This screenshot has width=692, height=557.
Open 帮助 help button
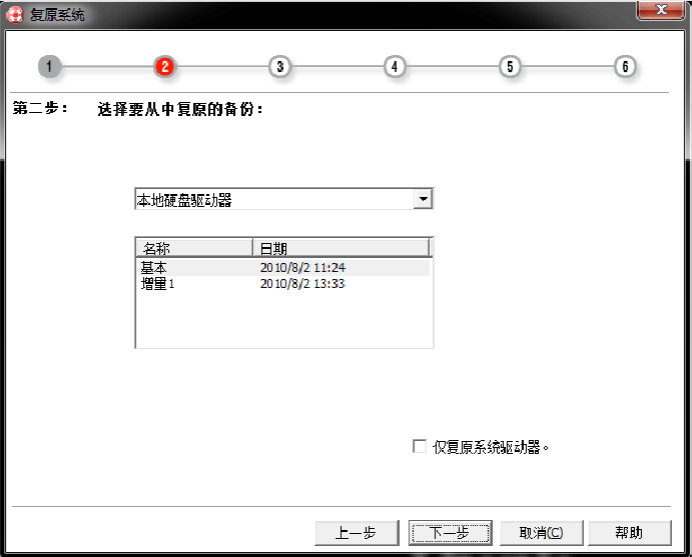click(x=628, y=533)
